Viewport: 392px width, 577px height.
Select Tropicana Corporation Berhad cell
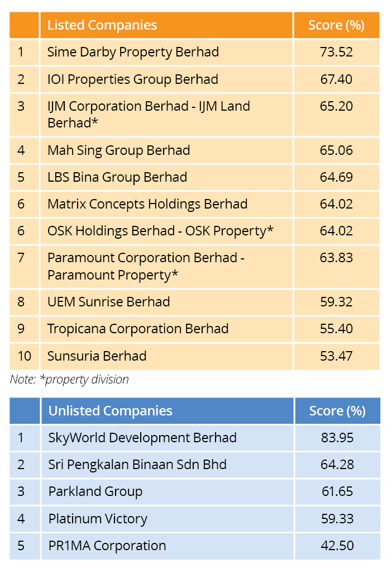[x=138, y=329]
